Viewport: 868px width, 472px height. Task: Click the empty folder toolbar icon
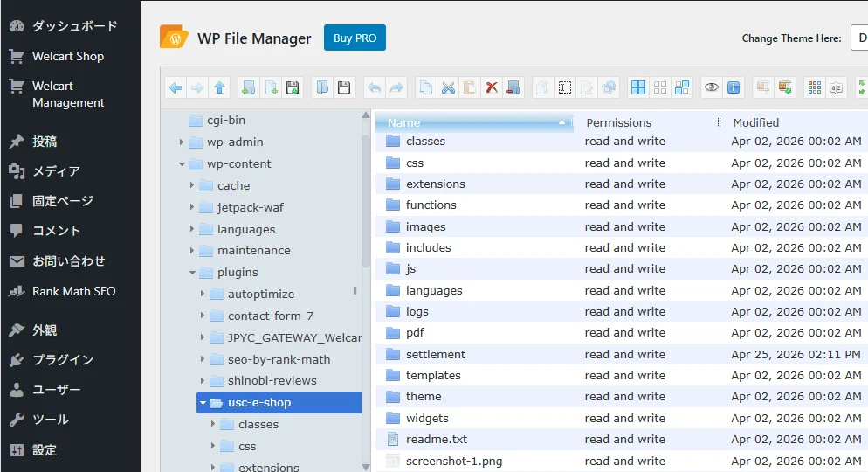tap(513, 87)
